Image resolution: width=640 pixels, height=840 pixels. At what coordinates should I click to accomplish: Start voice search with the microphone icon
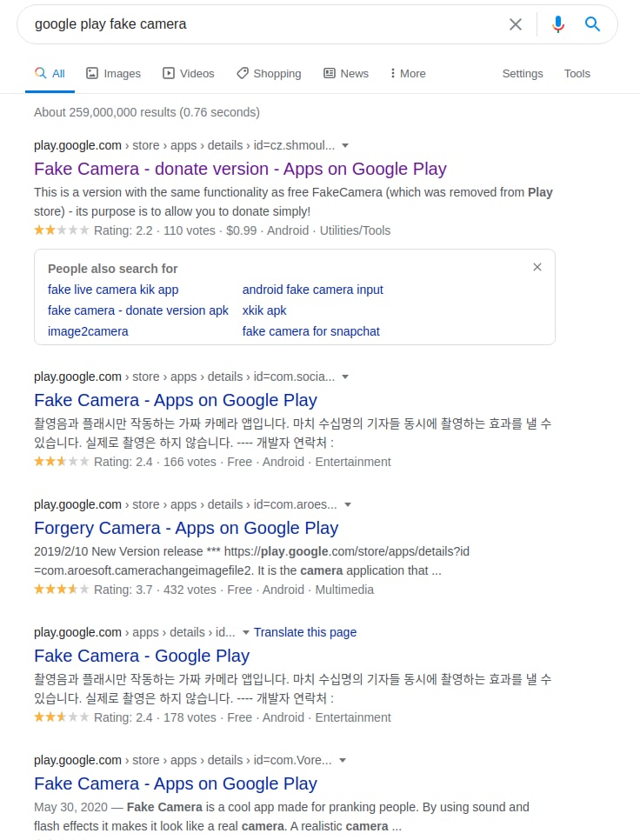558,24
